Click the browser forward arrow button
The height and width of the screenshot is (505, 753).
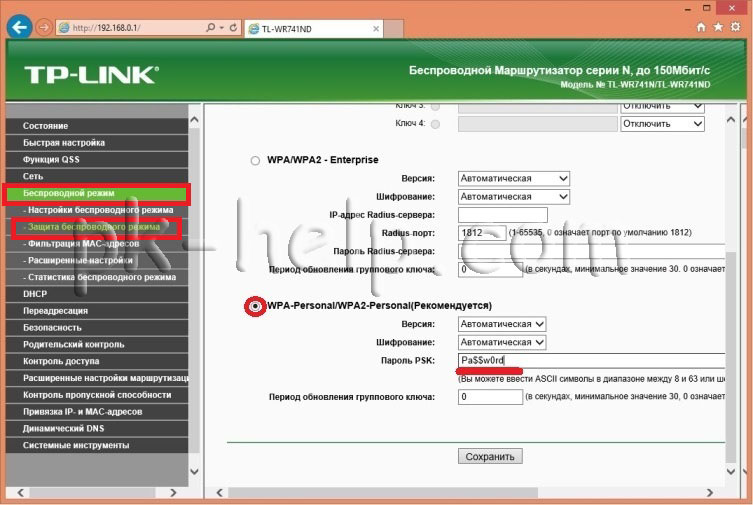tap(44, 27)
